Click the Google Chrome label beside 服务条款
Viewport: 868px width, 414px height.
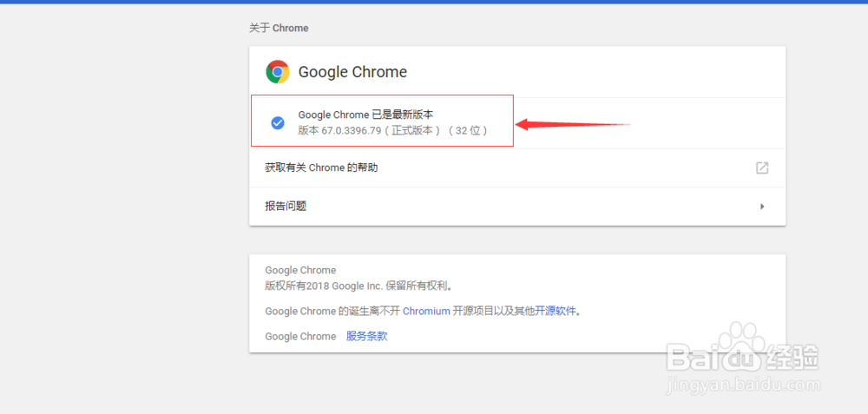click(x=300, y=336)
